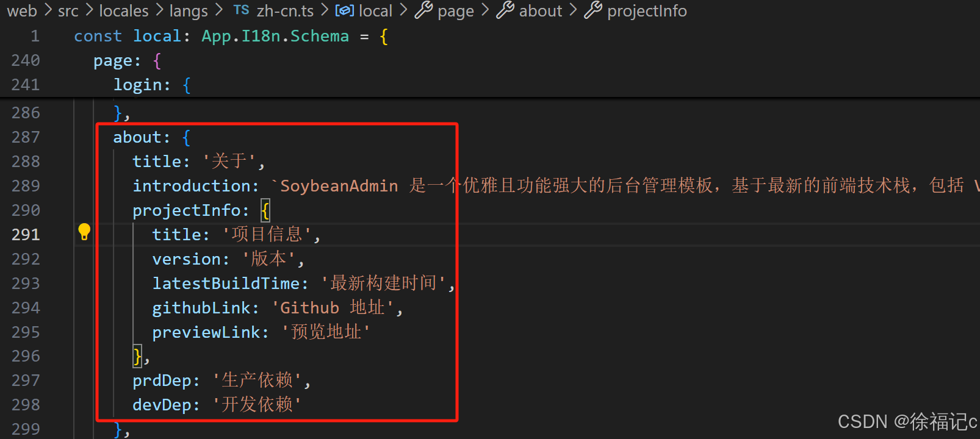Image resolution: width=980 pixels, height=439 pixels.
Task: Click the 'App.I18n.Schema' type annotation
Action: [x=275, y=36]
